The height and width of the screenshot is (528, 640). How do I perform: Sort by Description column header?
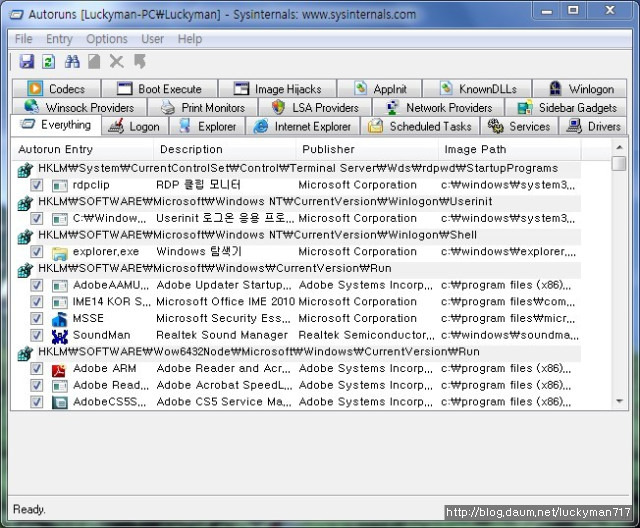(x=224, y=150)
